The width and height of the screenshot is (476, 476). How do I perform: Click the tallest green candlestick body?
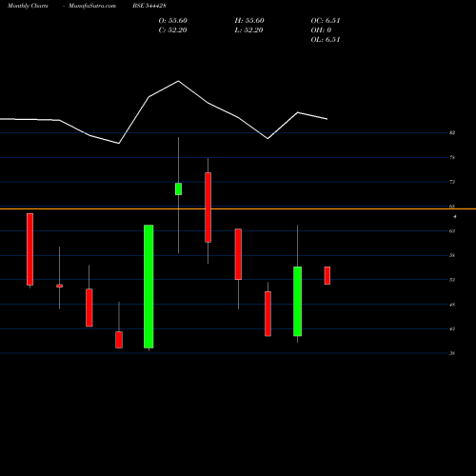coord(149,287)
